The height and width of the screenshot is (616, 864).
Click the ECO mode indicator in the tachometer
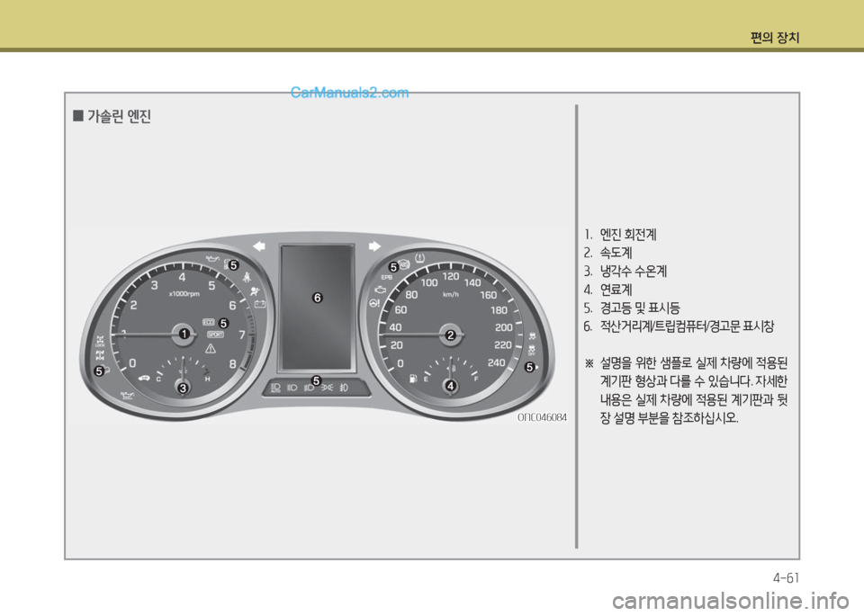tap(209, 322)
